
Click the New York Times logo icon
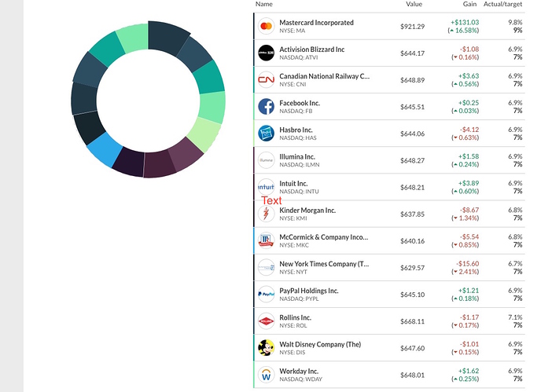point(266,268)
